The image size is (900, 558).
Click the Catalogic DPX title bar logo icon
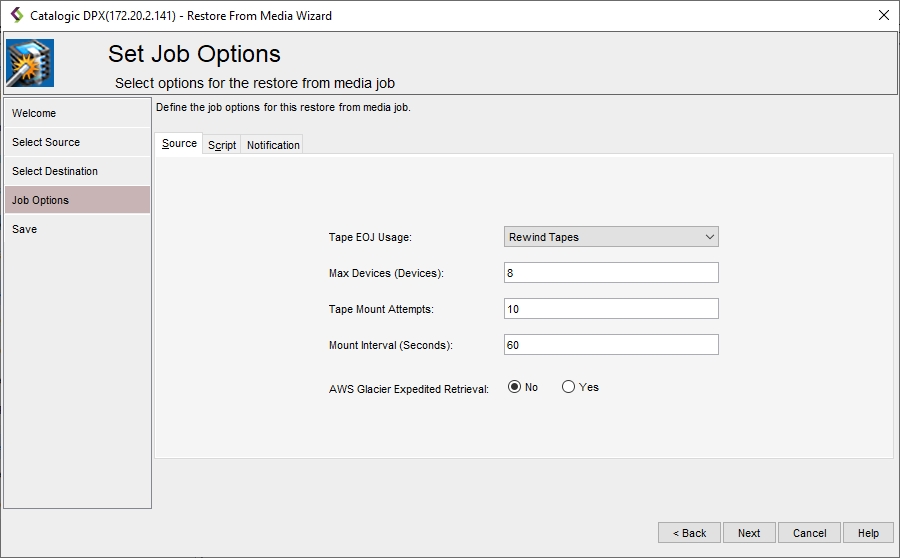(x=16, y=15)
